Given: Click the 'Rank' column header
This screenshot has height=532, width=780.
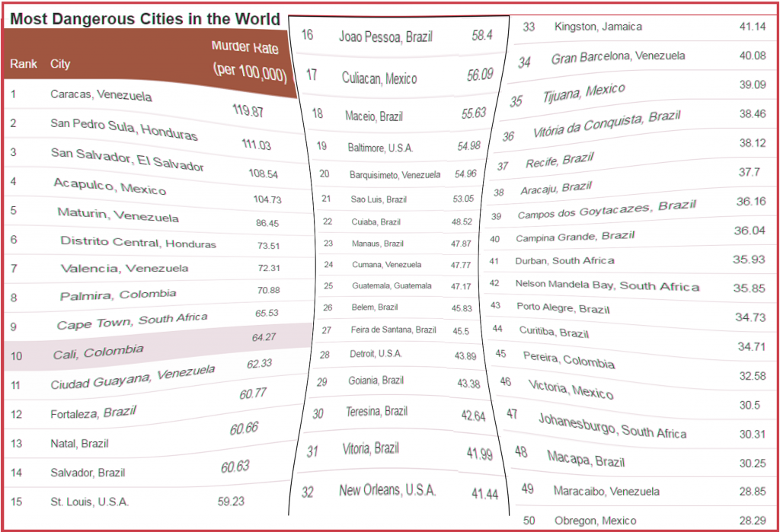Looking at the screenshot, I should 24,64.
